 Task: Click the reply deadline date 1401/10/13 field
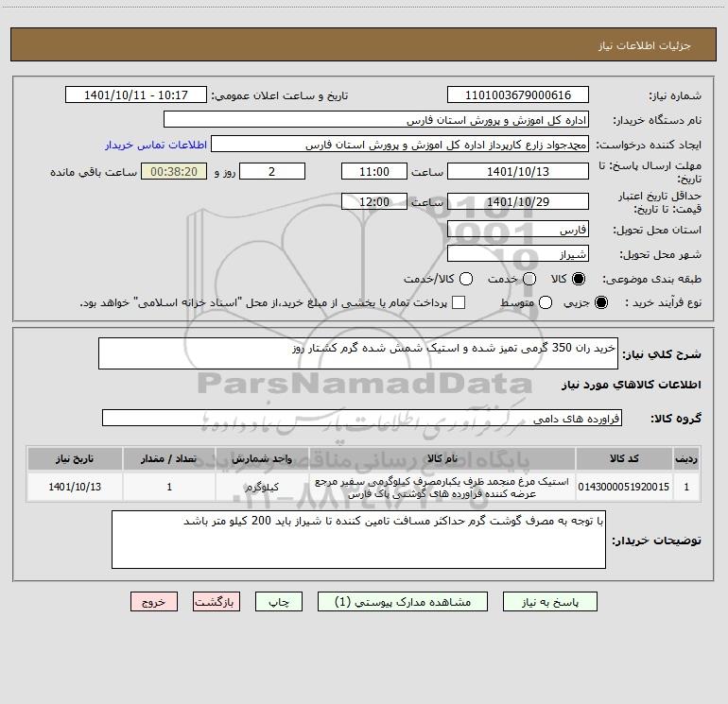(x=518, y=171)
